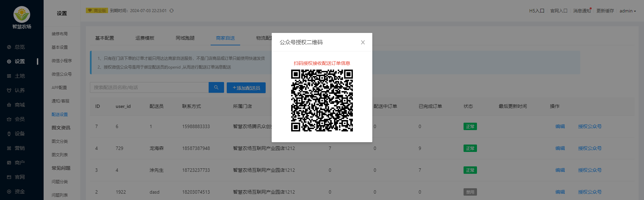
Task: Open the admin account dropdown
Action: (x=628, y=11)
